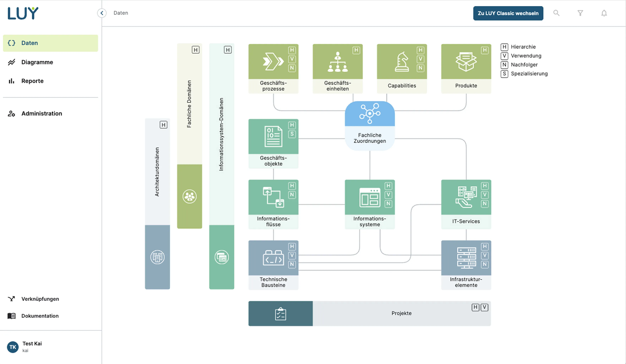Expand the Architekturdomänen hierarchy badge
626x364 pixels.
coord(164,125)
